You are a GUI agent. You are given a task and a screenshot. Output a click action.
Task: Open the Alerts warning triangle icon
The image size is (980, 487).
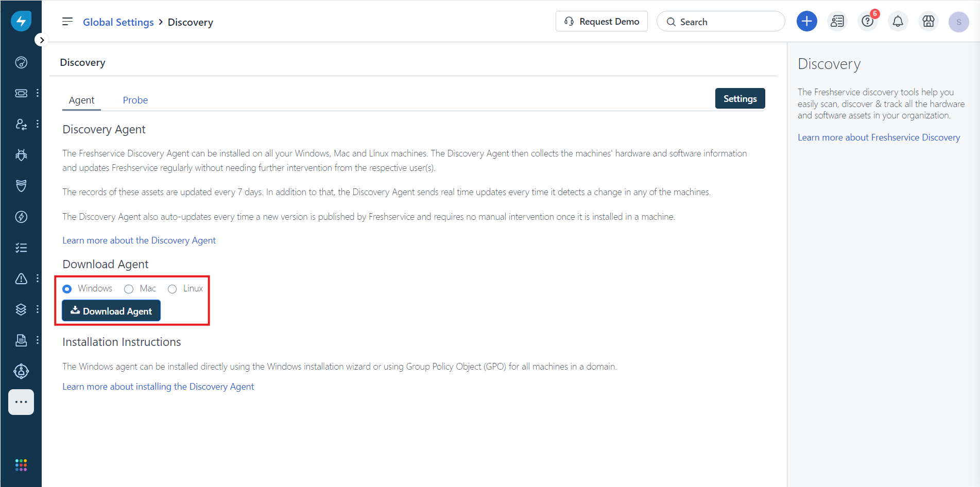(x=21, y=279)
